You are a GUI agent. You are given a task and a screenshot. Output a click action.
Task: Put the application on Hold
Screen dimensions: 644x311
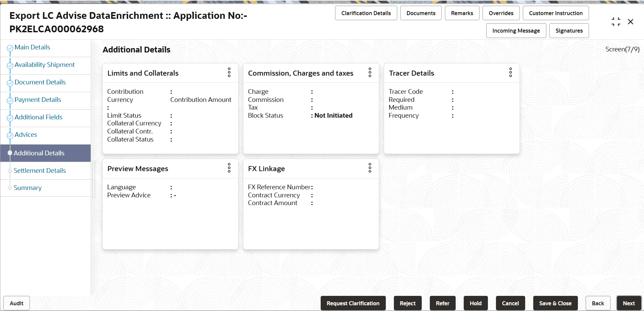475,303
